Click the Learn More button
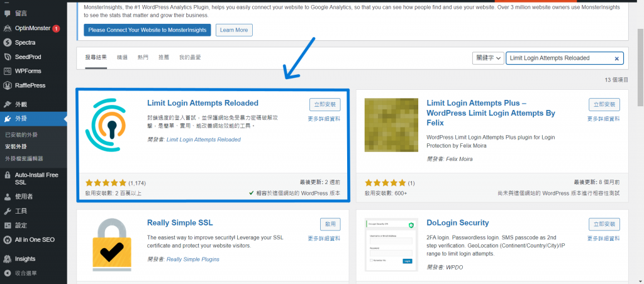This screenshot has height=284, width=644. click(234, 30)
